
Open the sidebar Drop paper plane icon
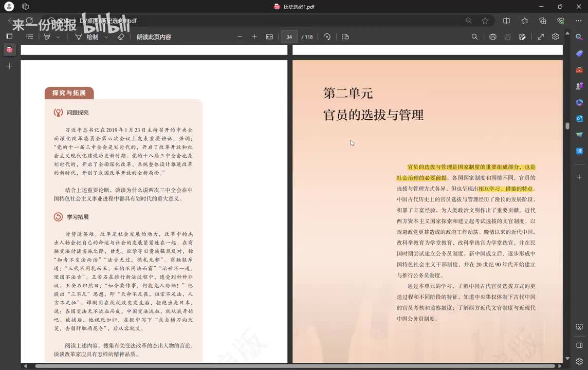coord(579,135)
